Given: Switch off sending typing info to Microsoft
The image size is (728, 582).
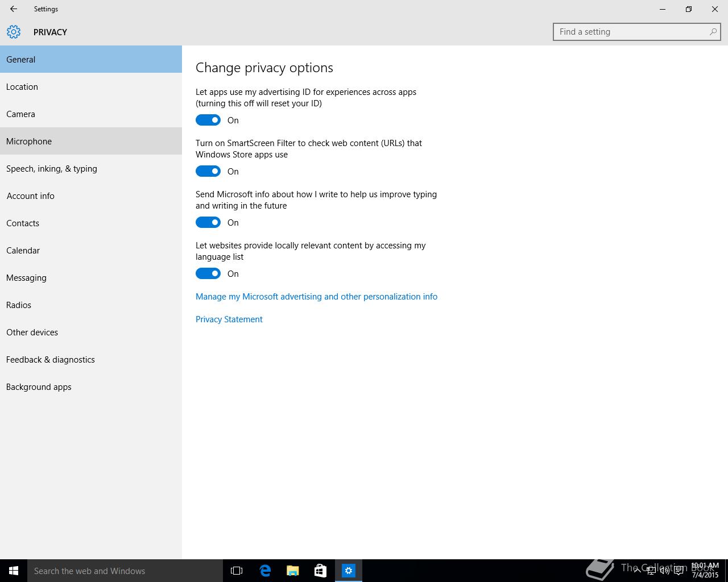Looking at the screenshot, I should (x=208, y=222).
